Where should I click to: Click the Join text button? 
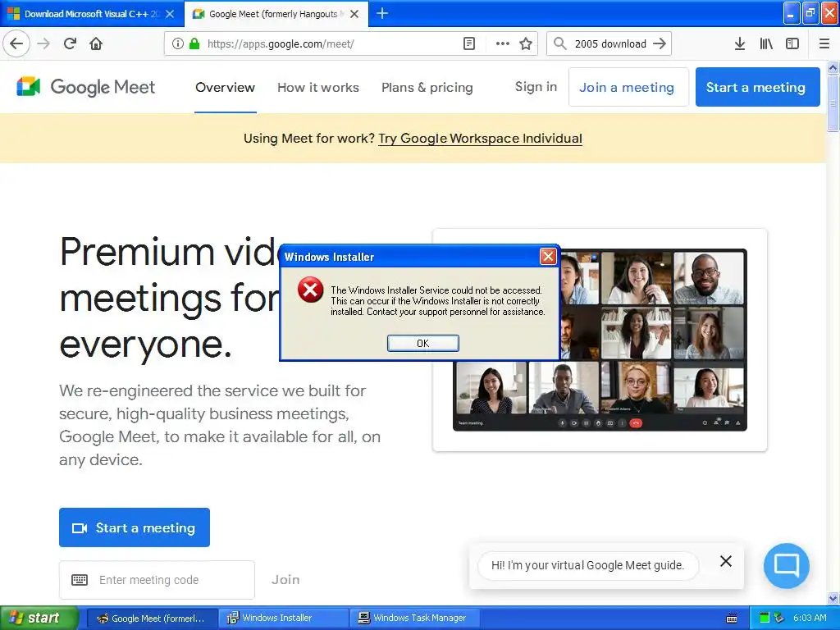tap(285, 580)
